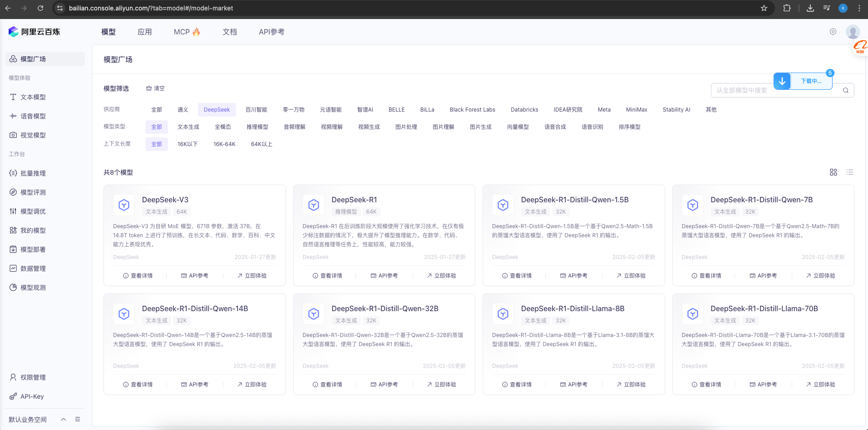Switch to list view layout icon

pyautogui.click(x=850, y=172)
